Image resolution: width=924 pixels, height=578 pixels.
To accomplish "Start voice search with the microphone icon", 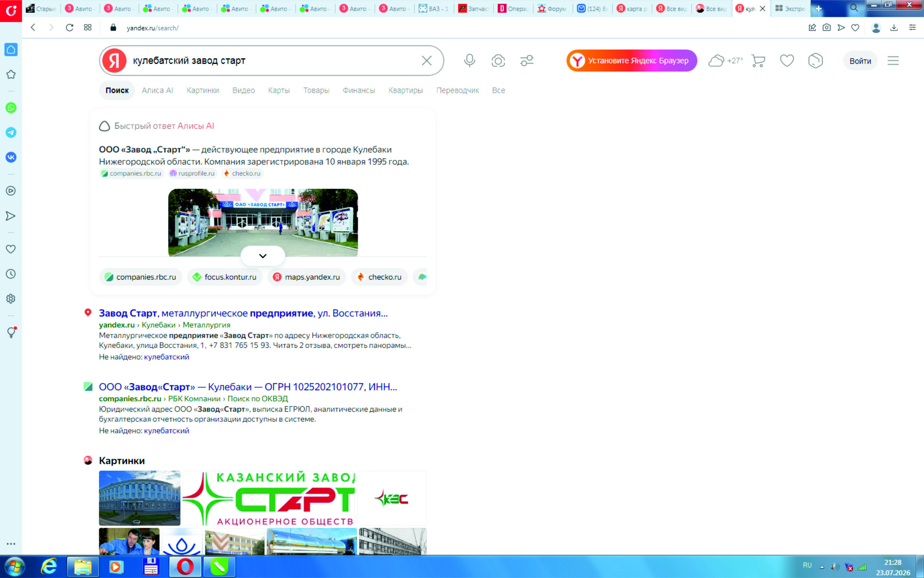I will [x=469, y=61].
